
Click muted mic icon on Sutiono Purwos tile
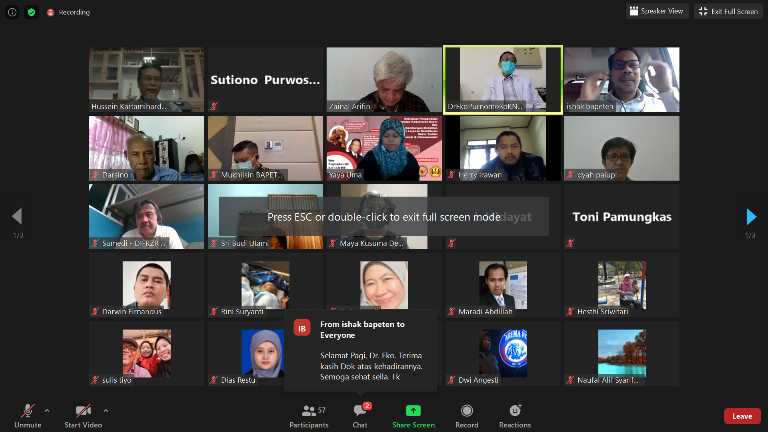click(x=214, y=106)
